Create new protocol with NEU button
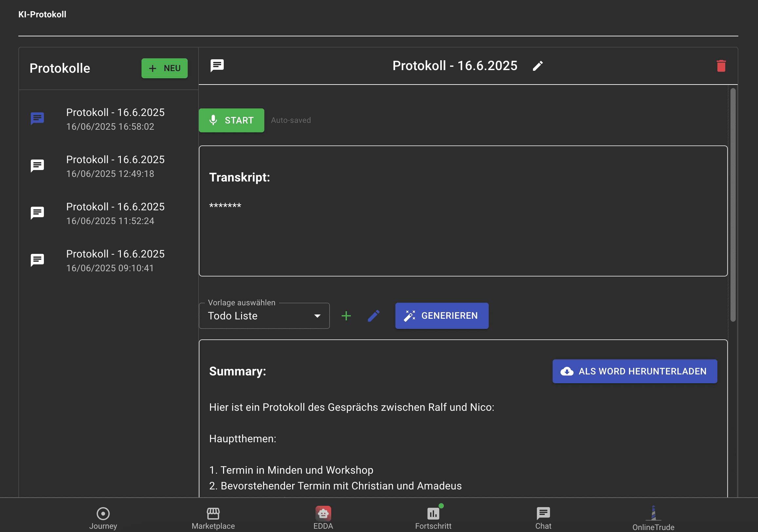Viewport: 758px width, 532px height. click(x=164, y=68)
